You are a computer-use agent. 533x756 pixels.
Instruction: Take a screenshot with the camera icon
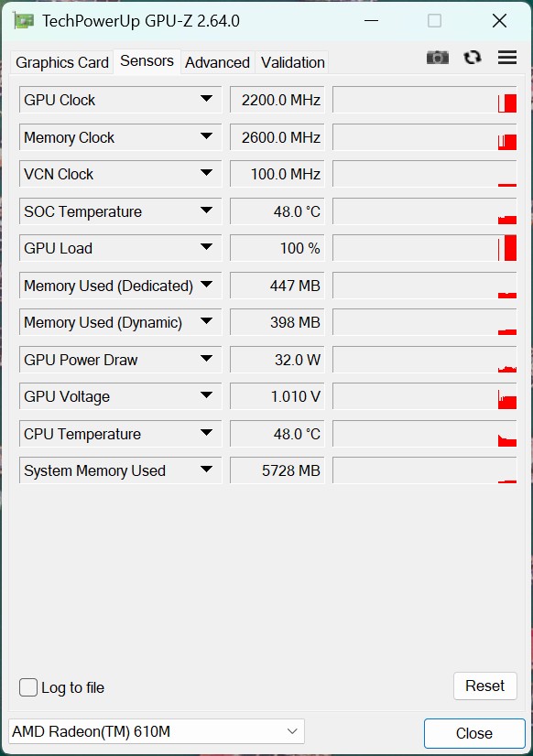point(438,58)
